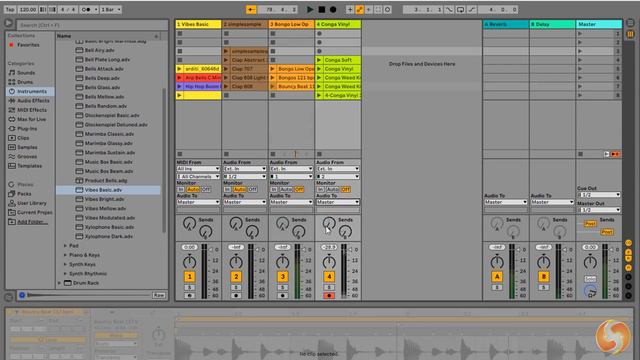Click the Tap tempo button
The height and width of the screenshot is (360, 640).
[10, 9]
